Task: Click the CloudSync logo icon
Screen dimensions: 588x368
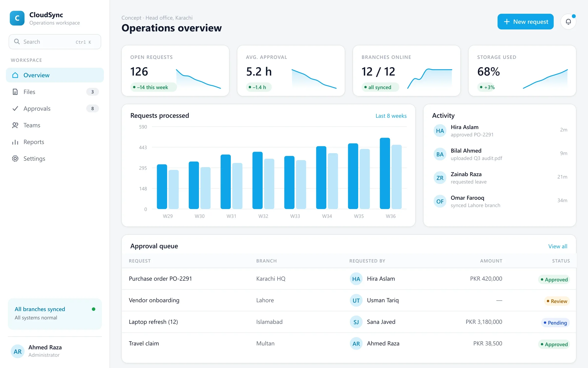Action: (x=17, y=18)
